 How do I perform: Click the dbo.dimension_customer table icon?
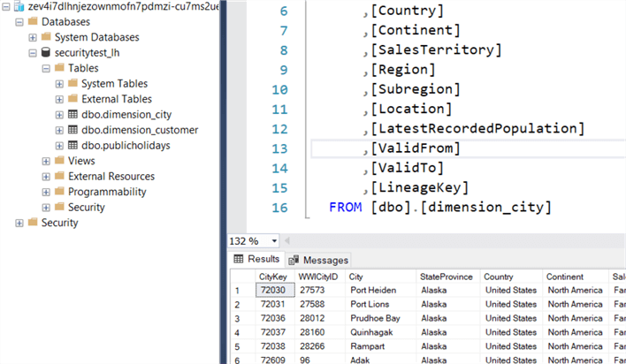click(x=73, y=130)
